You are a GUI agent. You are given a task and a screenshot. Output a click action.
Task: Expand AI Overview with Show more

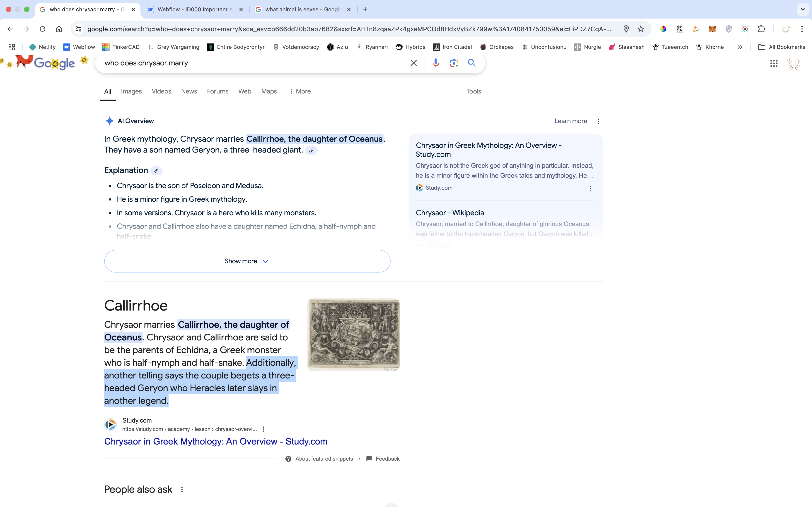247,261
